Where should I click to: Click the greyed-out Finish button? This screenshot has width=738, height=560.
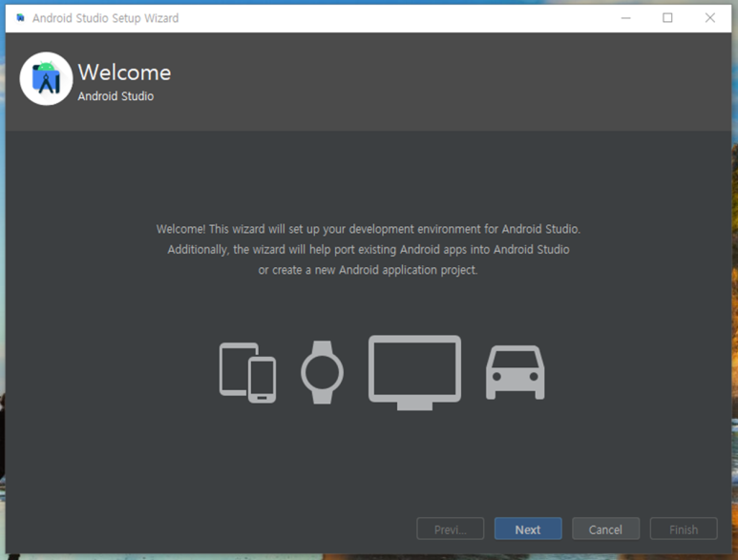click(x=684, y=529)
